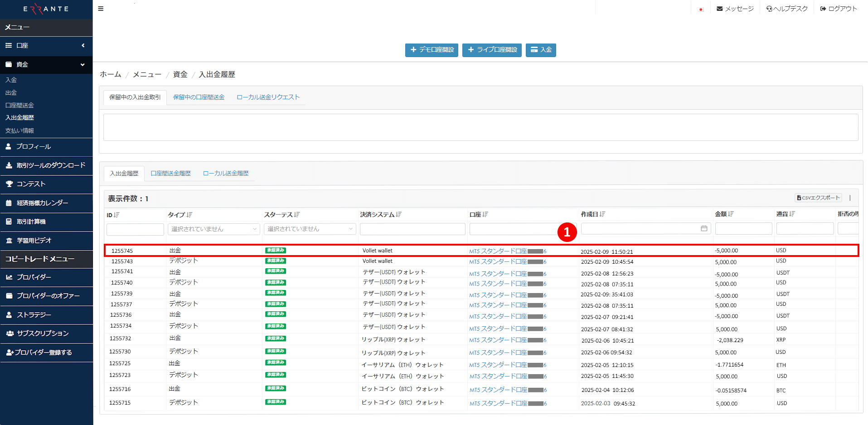Image resolution: width=868 pixels, height=425 pixels.
Task: Select the 資金 wallet icon in sidebar
Action: pyautogui.click(x=9, y=64)
